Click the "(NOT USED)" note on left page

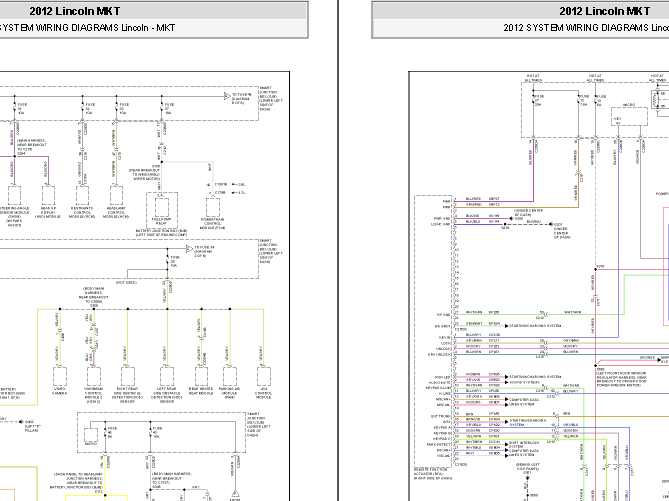[126, 283]
